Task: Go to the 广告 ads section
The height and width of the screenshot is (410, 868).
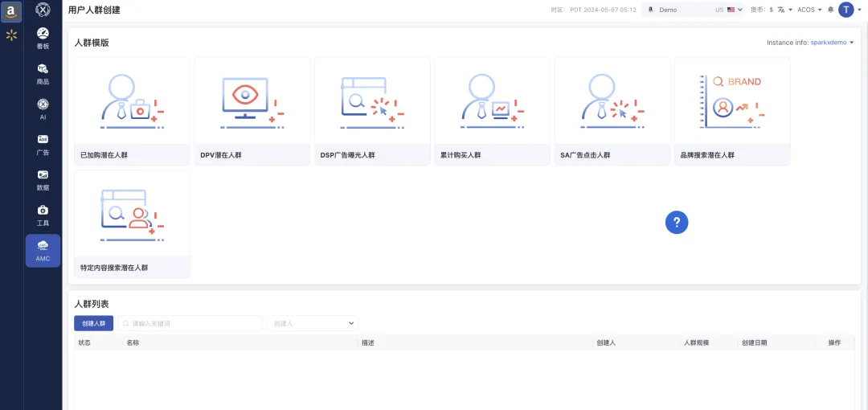Action: click(43, 144)
